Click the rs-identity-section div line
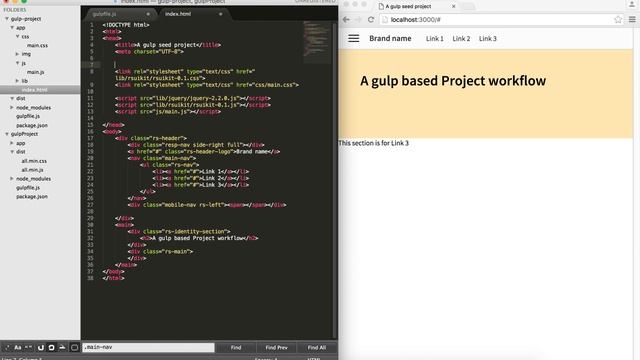The height and width of the screenshot is (360, 640). click(179, 231)
